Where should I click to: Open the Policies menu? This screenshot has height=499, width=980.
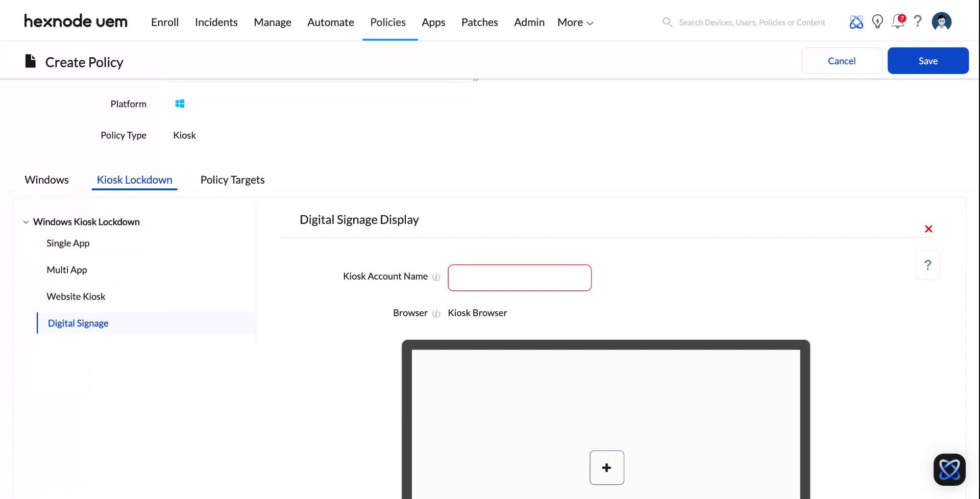click(x=388, y=22)
